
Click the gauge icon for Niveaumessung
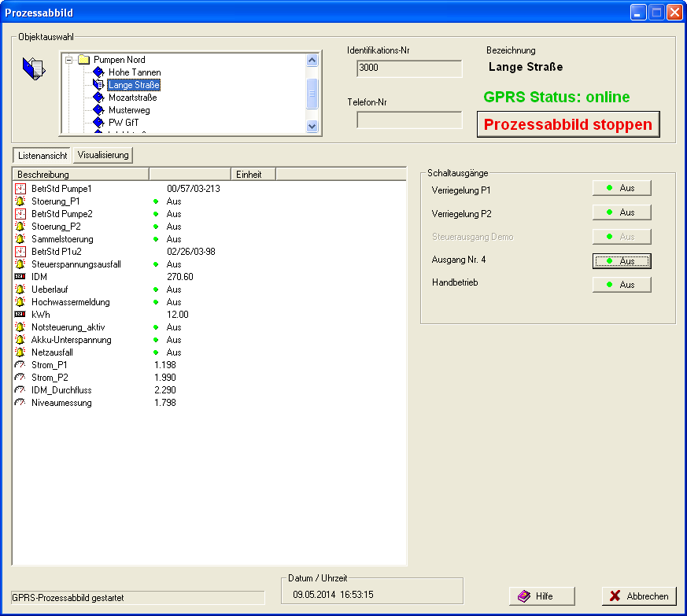20,403
